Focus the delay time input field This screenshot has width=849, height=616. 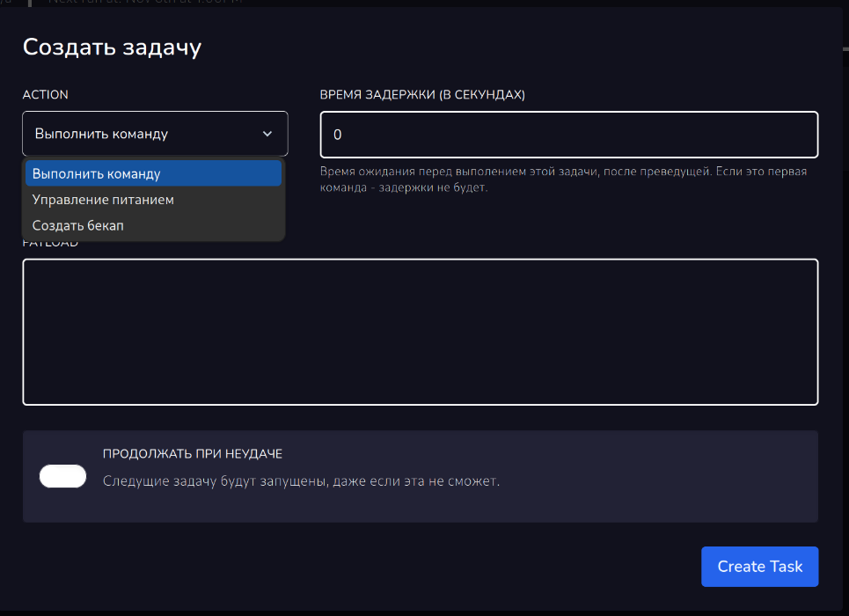click(x=568, y=135)
